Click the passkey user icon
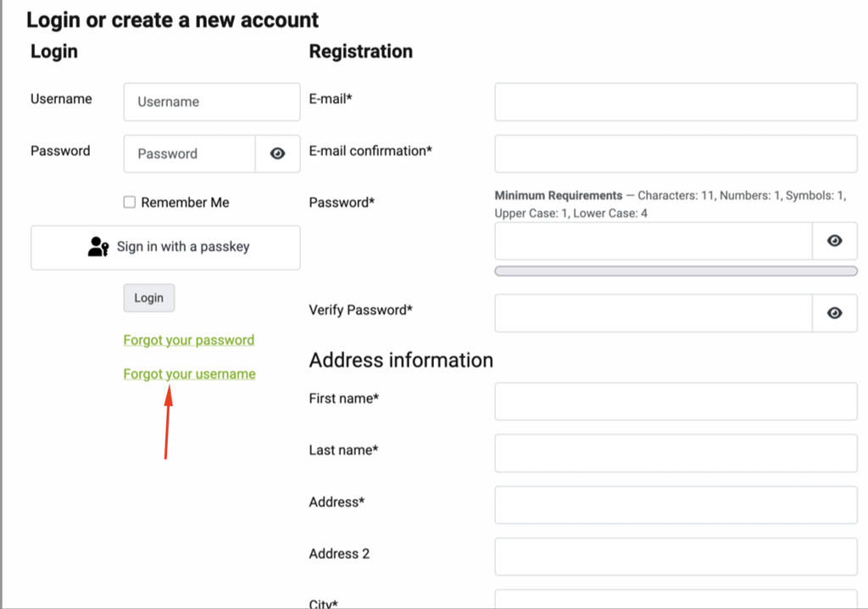 point(98,247)
